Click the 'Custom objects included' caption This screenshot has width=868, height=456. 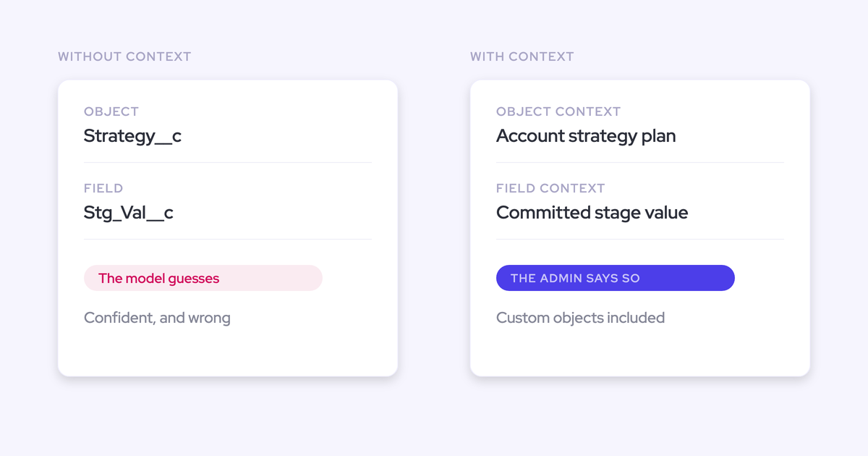click(x=580, y=318)
